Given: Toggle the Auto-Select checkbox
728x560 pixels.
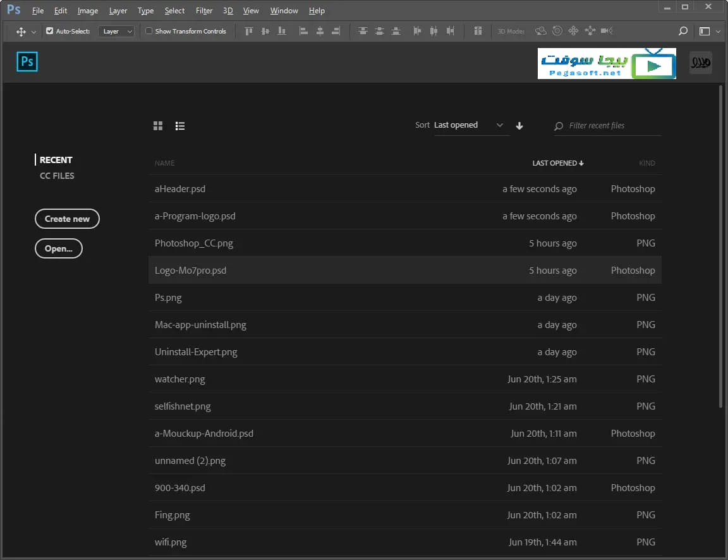Looking at the screenshot, I should point(50,30).
